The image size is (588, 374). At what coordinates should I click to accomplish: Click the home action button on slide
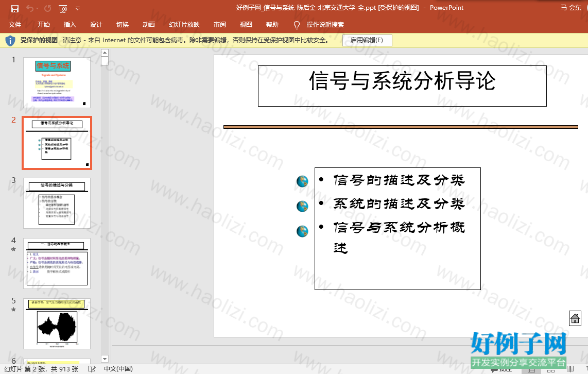575,318
